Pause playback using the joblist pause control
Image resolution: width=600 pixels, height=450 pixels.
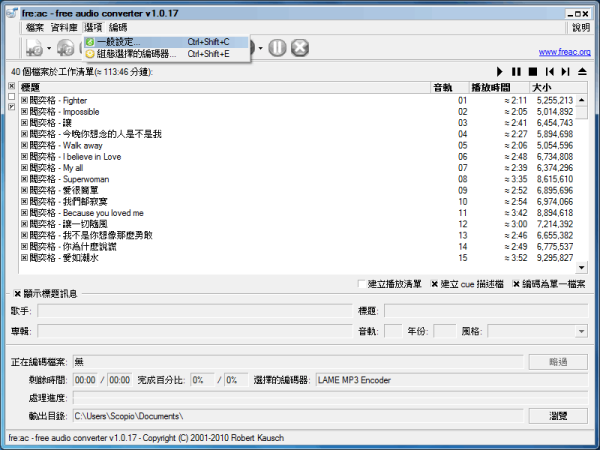tap(516, 72)
